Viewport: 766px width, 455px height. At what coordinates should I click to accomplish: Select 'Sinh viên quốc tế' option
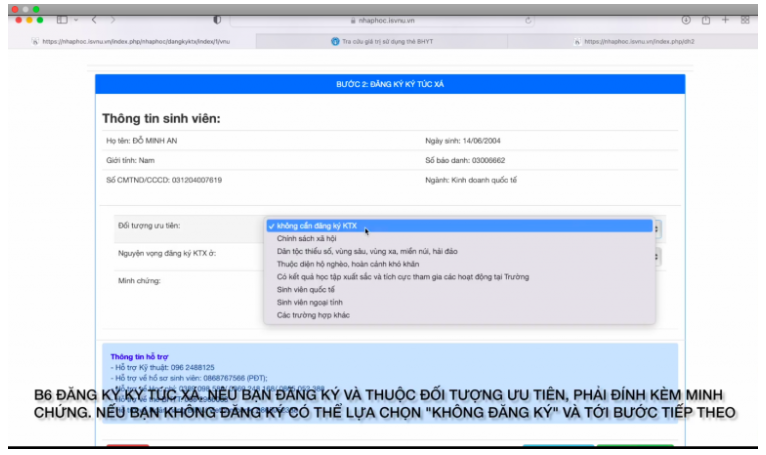[x=459, y=289]
